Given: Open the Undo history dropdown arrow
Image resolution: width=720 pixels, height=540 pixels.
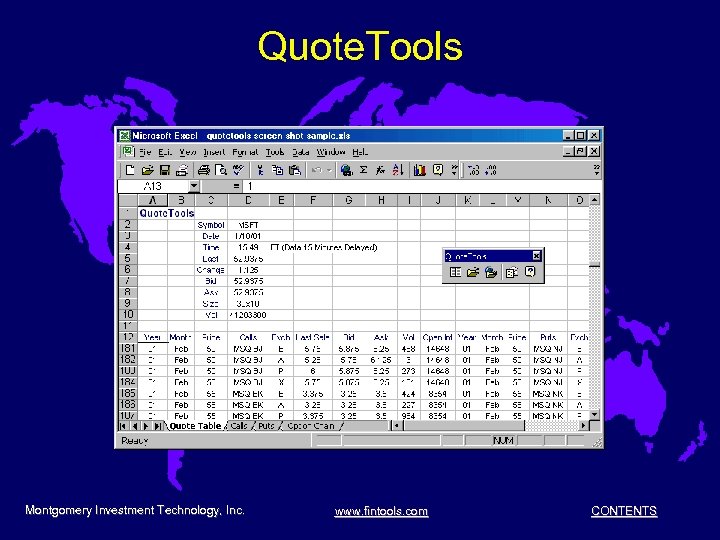Looking at the screenshot, I should pyautogui.click(x=329, y=170).
